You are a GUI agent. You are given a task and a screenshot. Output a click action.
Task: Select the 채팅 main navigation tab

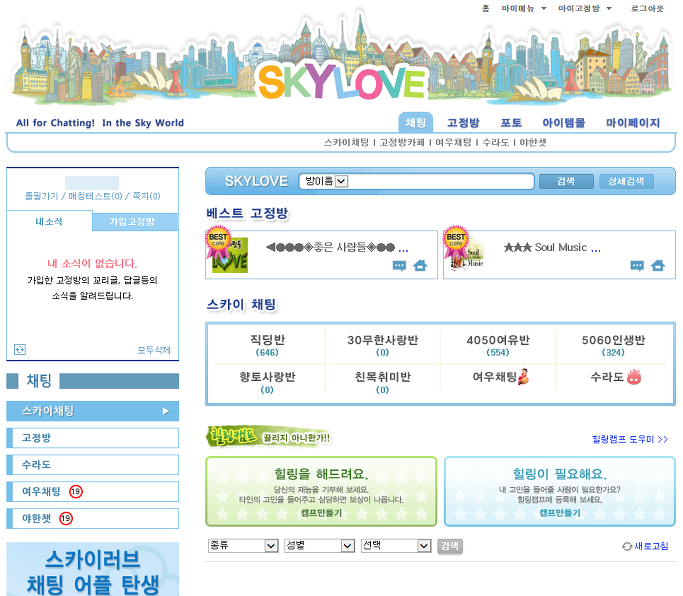coord(416,122)
